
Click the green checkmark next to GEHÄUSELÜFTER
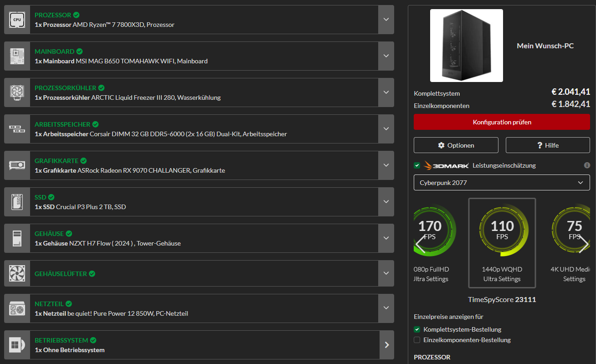click(92, 274)
